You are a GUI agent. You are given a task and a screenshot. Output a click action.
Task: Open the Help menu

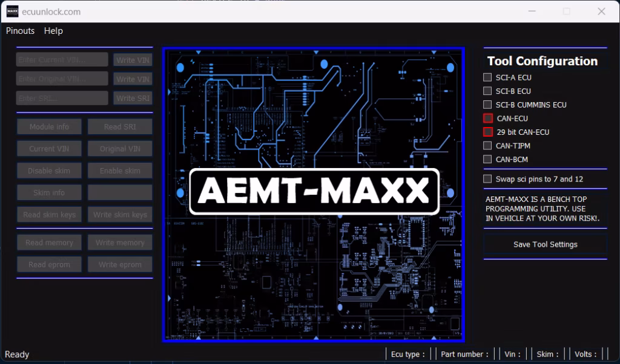click(53, 31)
